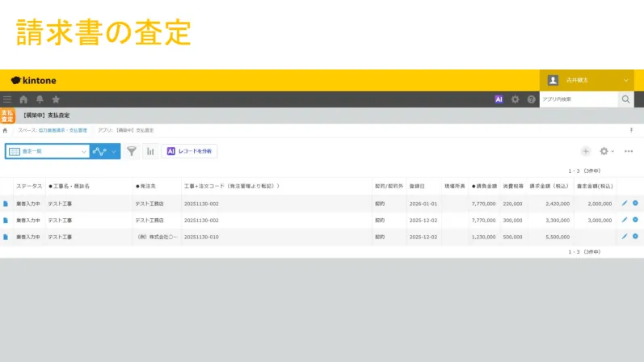Click the magnifier search button

(x=625, y=99)
